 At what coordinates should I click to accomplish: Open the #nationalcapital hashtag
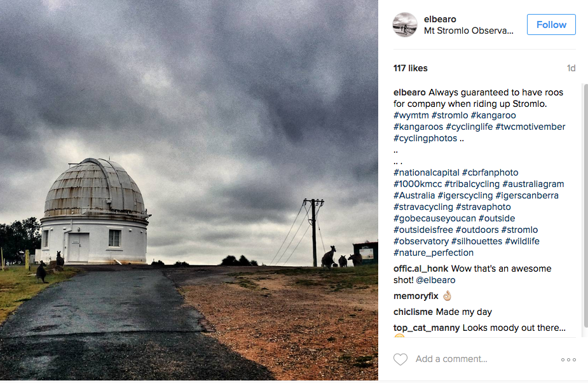[x=426, y=172]
